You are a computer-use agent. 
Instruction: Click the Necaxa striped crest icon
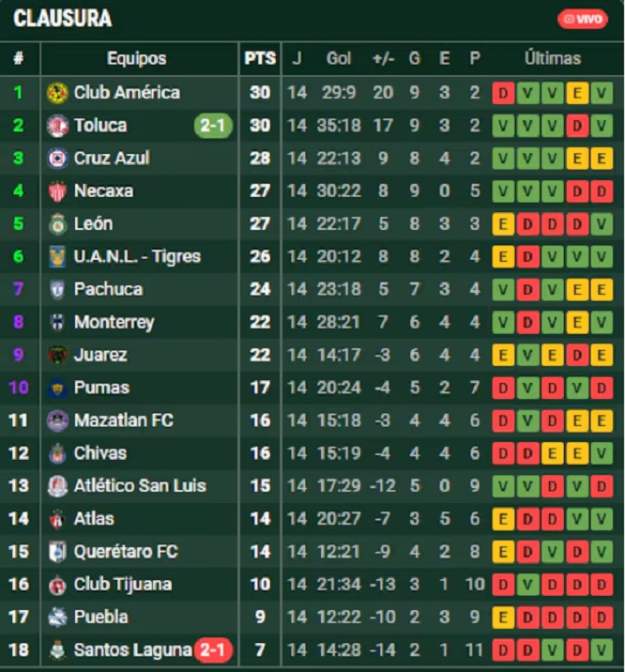point(57,191)
